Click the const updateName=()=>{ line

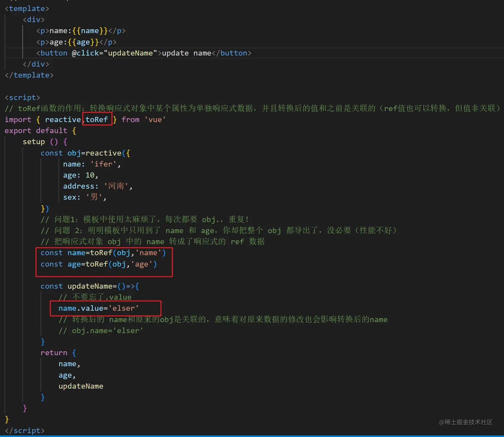coord(90,286)
